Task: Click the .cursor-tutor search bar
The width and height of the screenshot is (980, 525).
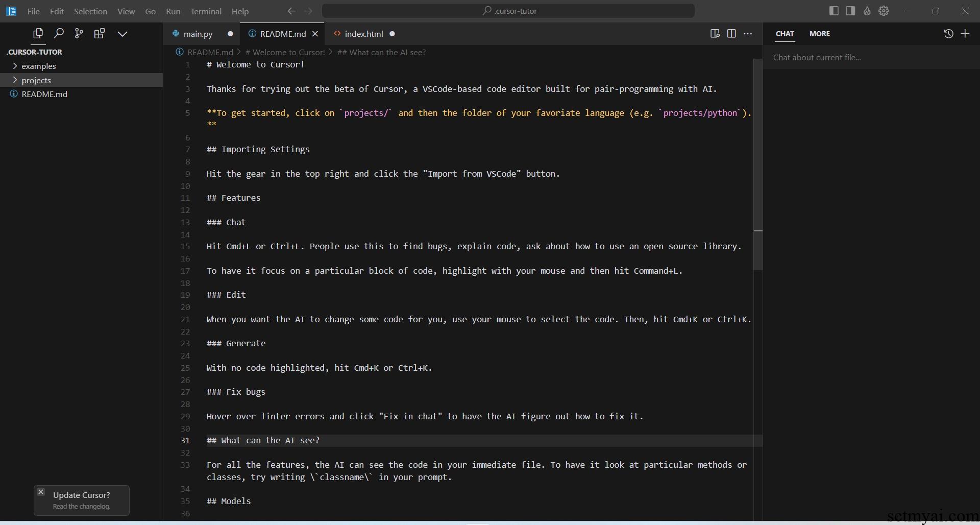Action: click(x=508, y=11)
